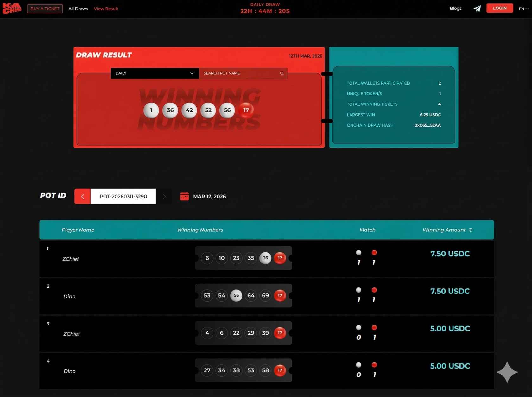The image size is (532, 397).
Task: Click the Ka-Ching logo in the header
Action: [x=11, y=8]
